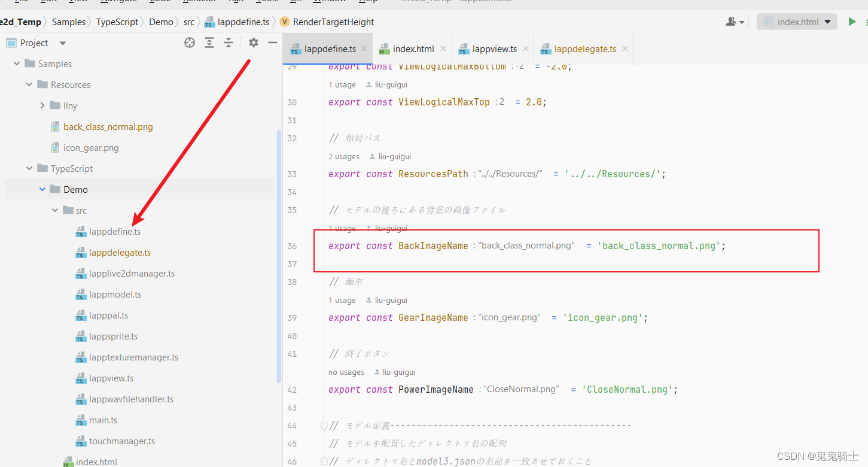Screen dimensions: 868x467
Task: Open lappsprite.ts in the project tree
Action: pos(113,336)
